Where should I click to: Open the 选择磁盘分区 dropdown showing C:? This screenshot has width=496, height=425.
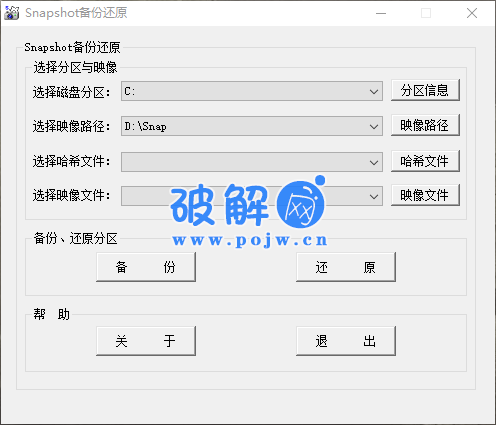(x=252, y=91)
